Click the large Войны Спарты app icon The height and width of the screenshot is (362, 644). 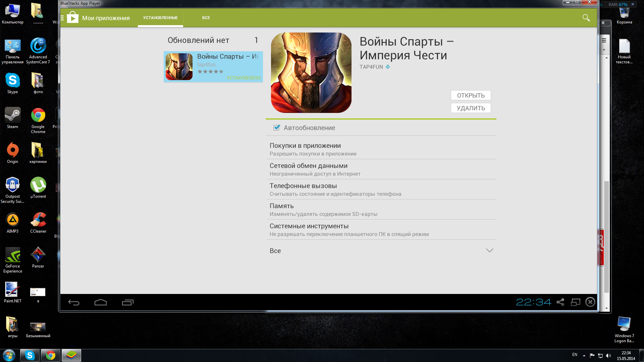(x=311, y=73)
